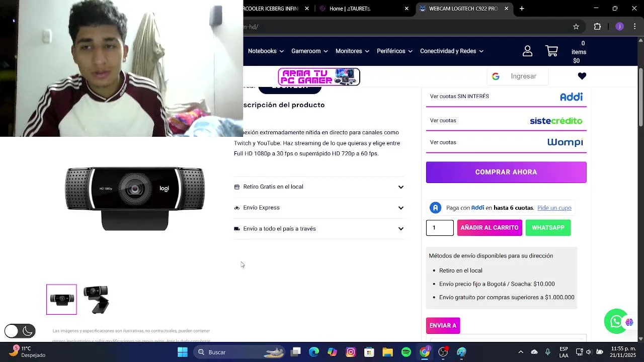Screen dimensions: 644x362
Task: Click the black heart wishlist icon
Action: coord(582,76)
